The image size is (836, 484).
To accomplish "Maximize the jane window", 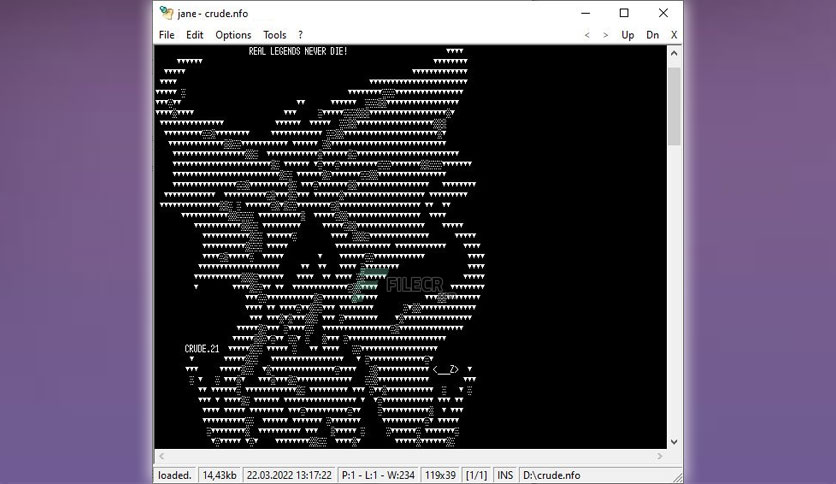I will point(624,13).
